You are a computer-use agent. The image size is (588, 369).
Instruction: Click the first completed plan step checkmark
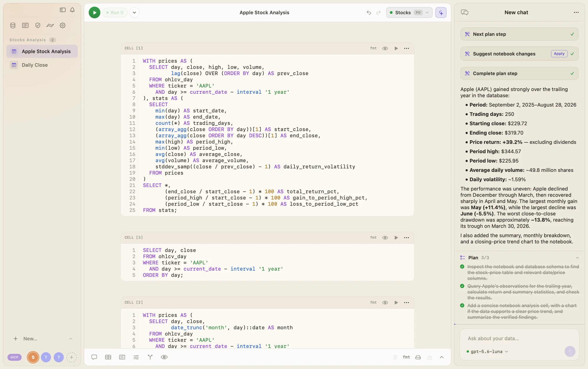coord(462,267)
